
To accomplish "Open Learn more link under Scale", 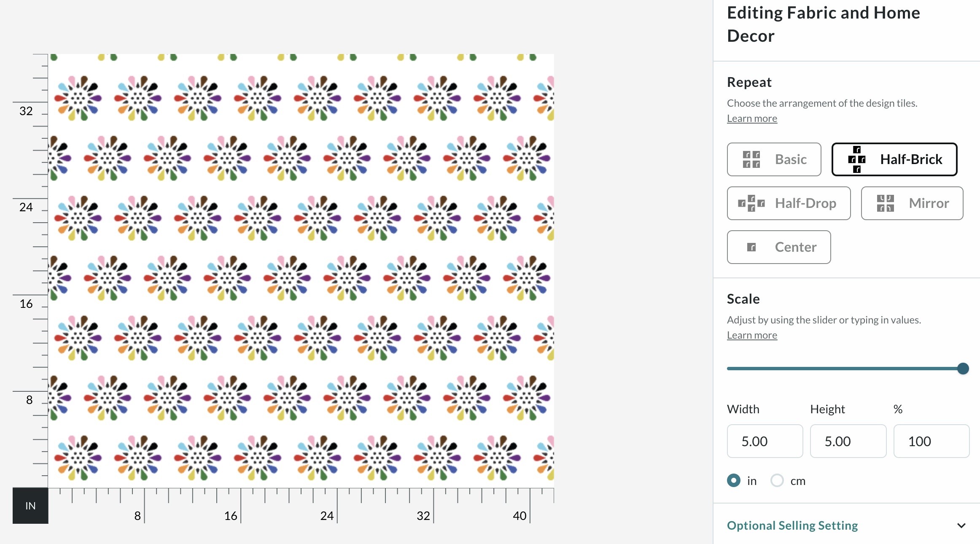I will pos(752,335).
